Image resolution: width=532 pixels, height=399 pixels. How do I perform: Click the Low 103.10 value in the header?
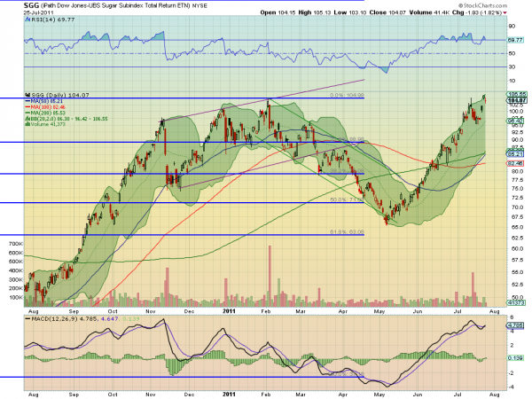pyautogui.click(x=350, y=12)
